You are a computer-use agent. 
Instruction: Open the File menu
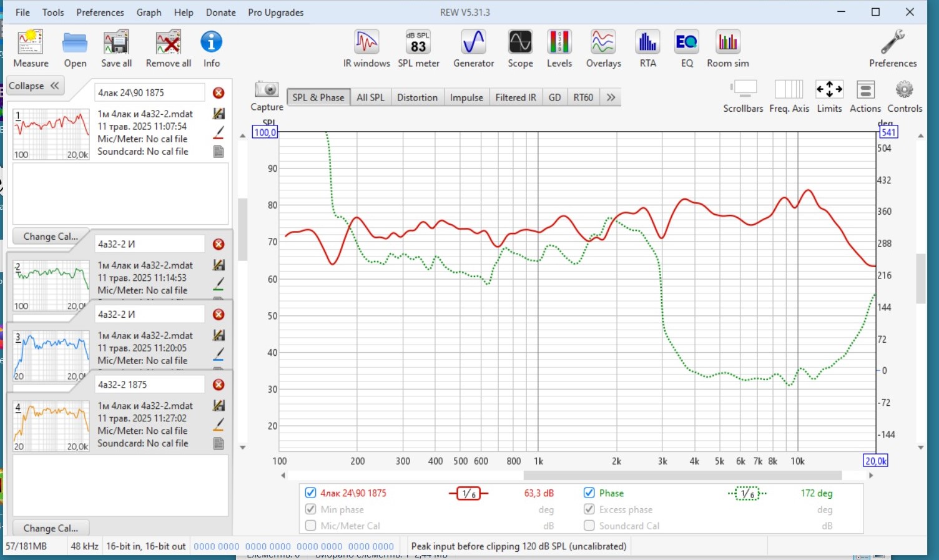[22, 12]
